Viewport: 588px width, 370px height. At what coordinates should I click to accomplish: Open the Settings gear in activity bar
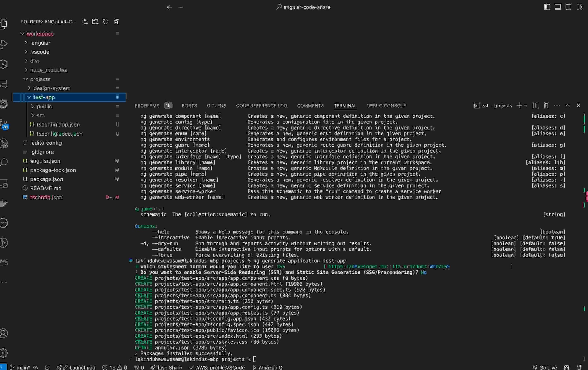4,353
